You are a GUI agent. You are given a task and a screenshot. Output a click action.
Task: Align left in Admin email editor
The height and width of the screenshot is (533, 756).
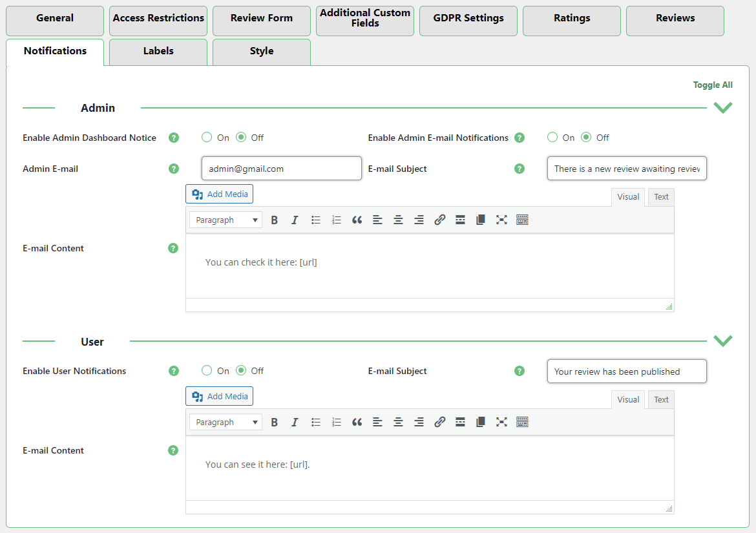point(377,220)
